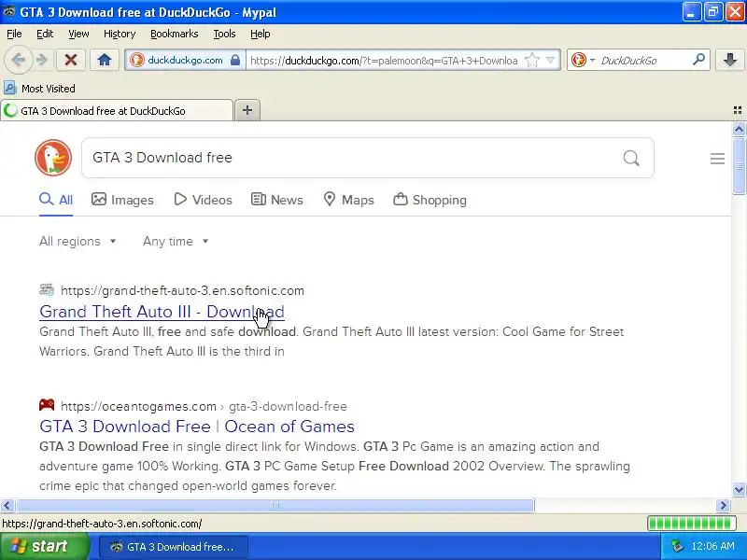Click the search magnifier in DuckDuckGo box

pos(631,158)
